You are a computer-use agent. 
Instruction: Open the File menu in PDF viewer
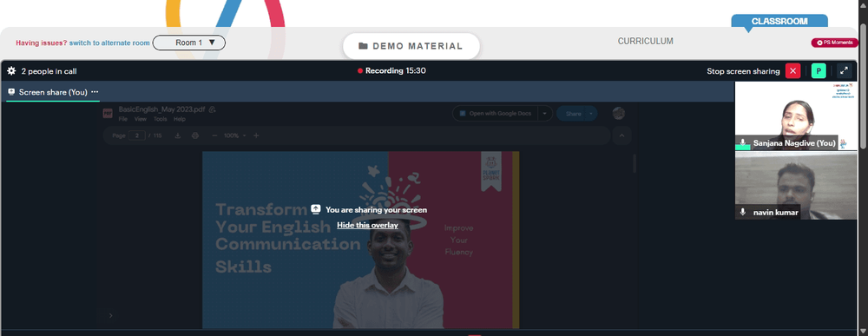123,119
